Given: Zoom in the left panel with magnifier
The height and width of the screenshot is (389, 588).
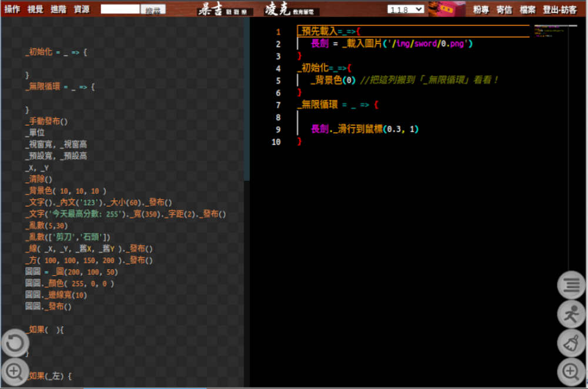Looking at the screenshot, I should pyautogui.click(x=15, y=371).
